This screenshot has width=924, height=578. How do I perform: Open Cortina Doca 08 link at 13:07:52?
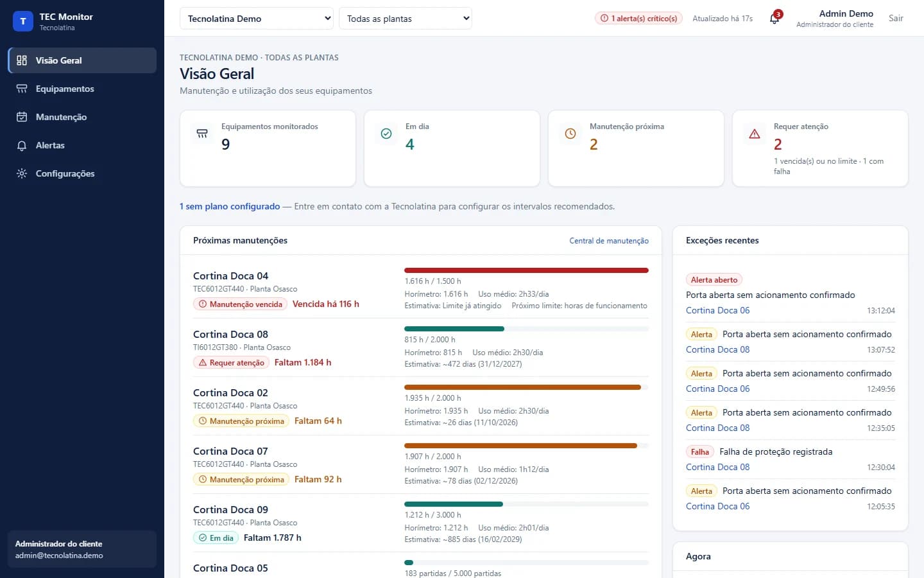717,350
